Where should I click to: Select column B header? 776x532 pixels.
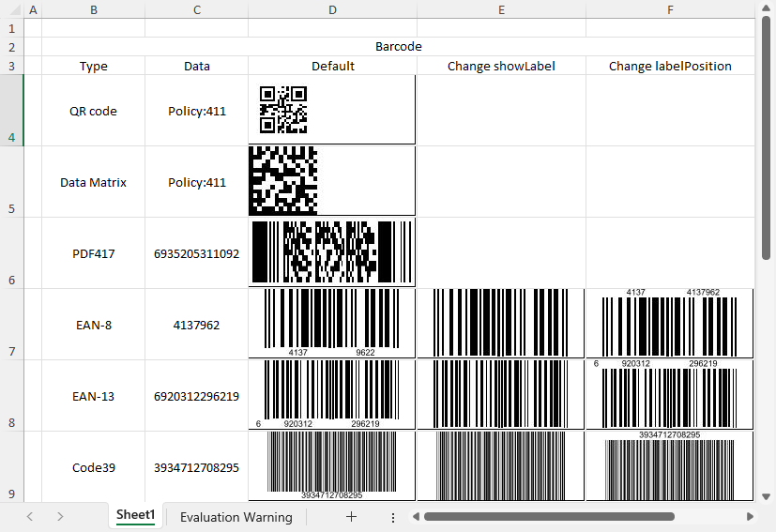(x=94, y=9)
